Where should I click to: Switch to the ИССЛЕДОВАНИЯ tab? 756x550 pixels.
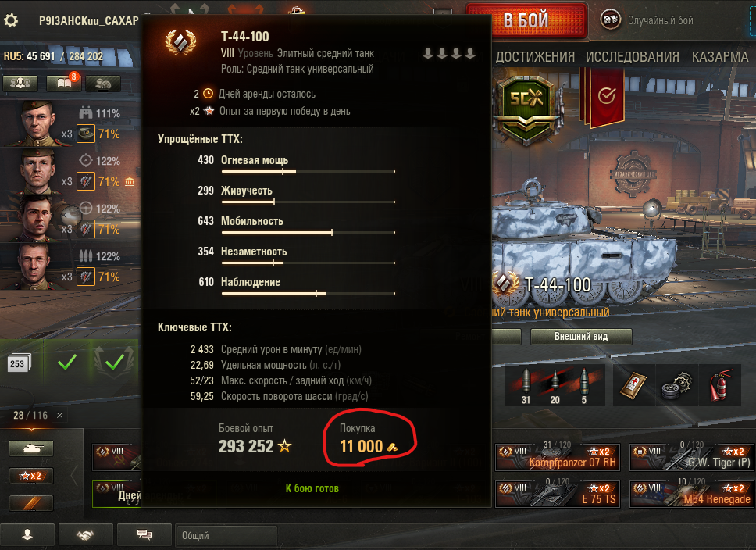632,57
